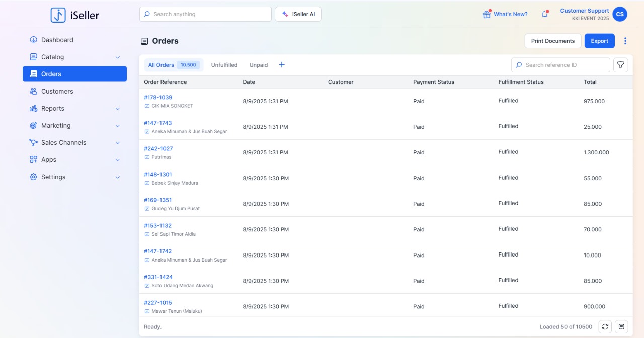This screenshot has height=338, width=644.
Task: Switch to the Unpaid tab
Action: (259, 65)
